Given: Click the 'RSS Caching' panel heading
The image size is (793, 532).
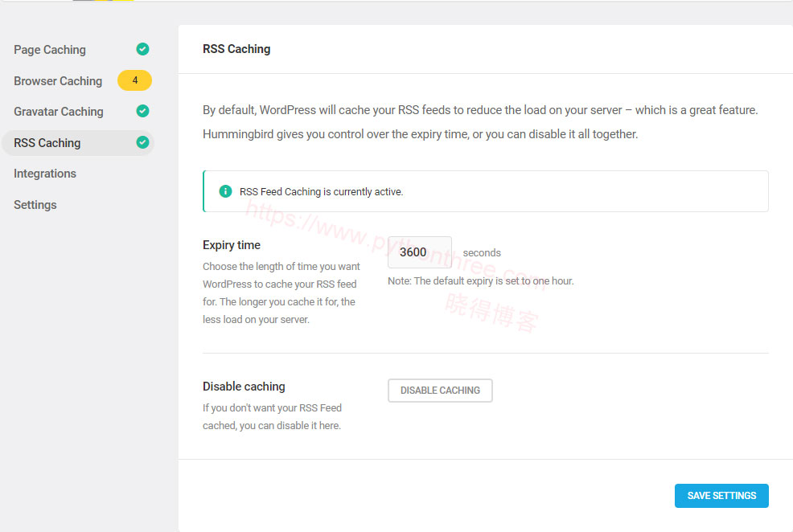Looking at the screenshot, I should (236, 49).
